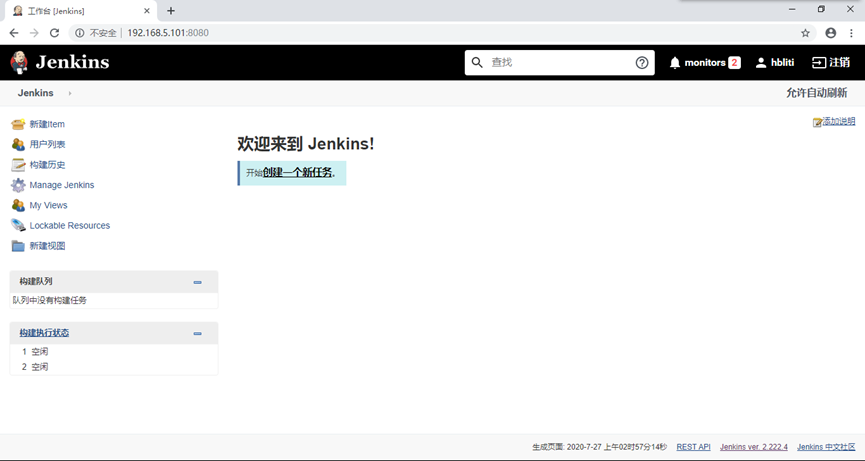Image resolution: width=865 pixels, height=461 pixels.
Task: Click the 不安全 site info icon
Action: (80, 33)
